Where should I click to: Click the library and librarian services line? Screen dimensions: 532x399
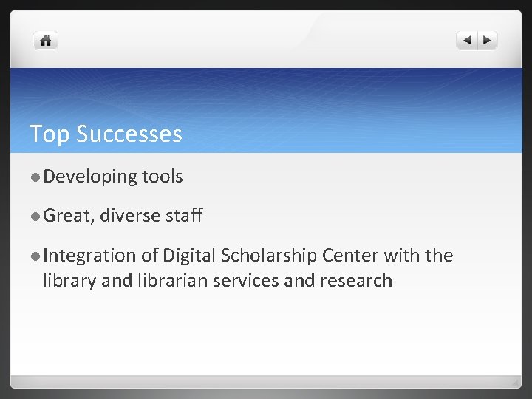coord(217,280)
